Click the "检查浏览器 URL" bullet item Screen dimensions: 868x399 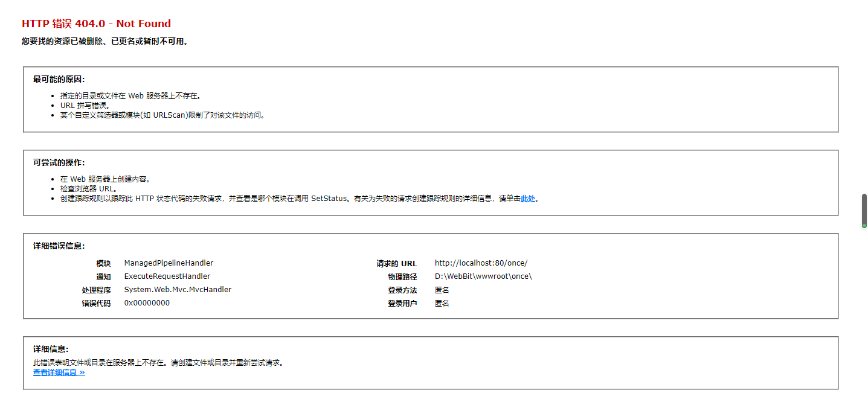point(88,189)
